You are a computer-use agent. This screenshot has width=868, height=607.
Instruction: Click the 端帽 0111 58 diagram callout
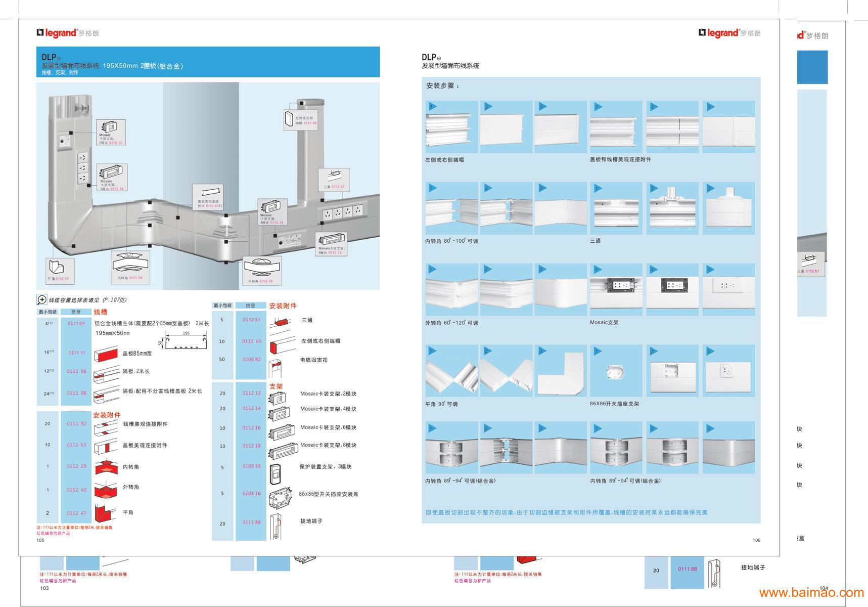point(301,120)
